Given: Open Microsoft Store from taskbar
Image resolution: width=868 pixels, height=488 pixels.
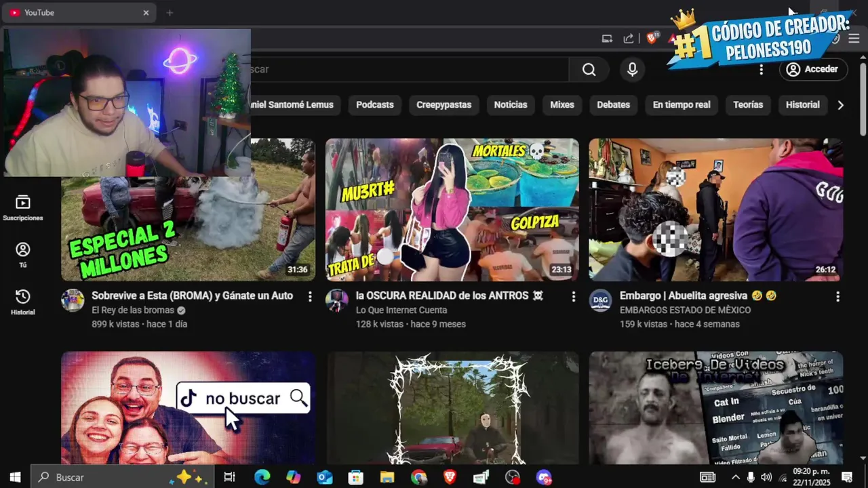Looking at the screenshot, I should tap(356, 477).
